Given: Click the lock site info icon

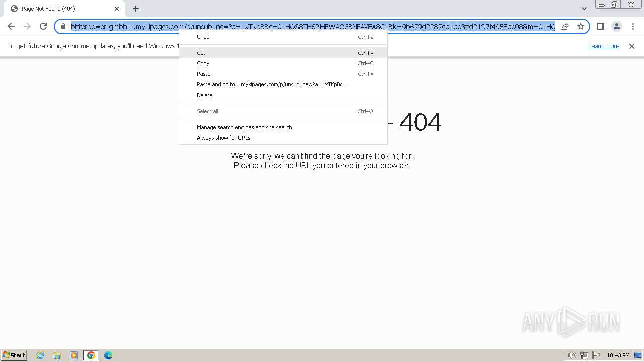Looking at the screenshot, I should 63,26.
